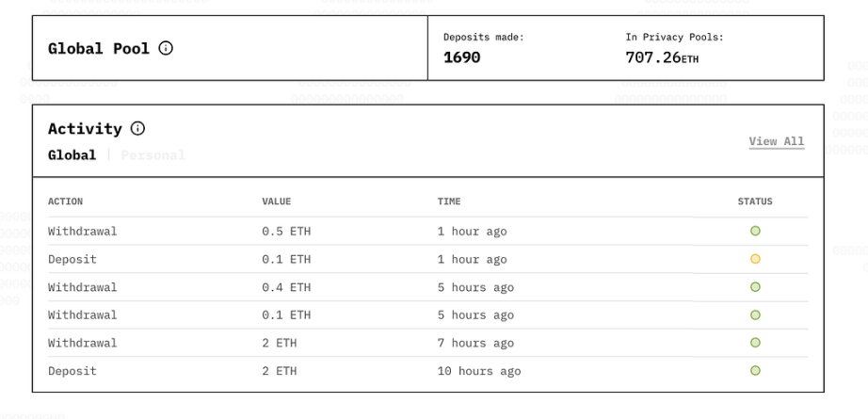Click status dot for 10 hours ago deposit

coord(755,371)
